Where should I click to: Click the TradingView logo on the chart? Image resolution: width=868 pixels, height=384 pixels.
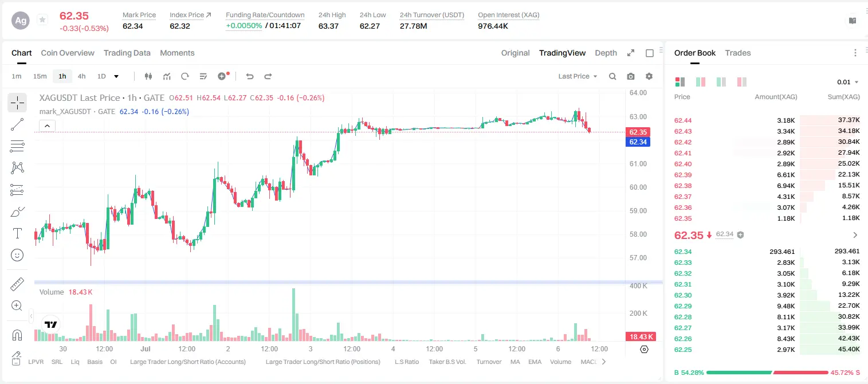[x=51, y=324]
